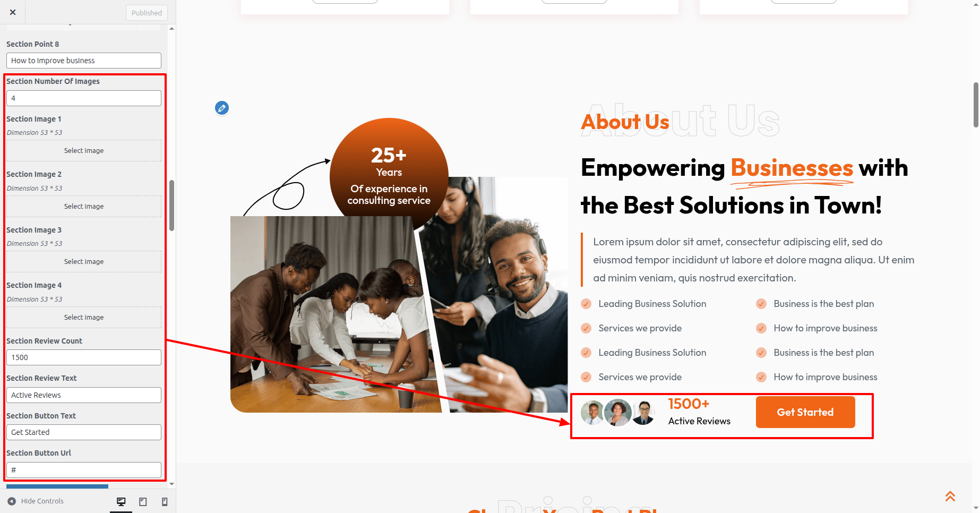The width and height of the screenshot is (980, 513).
Task: Click the Hide Controls collapse arrow icon
Action: point(12,501)
